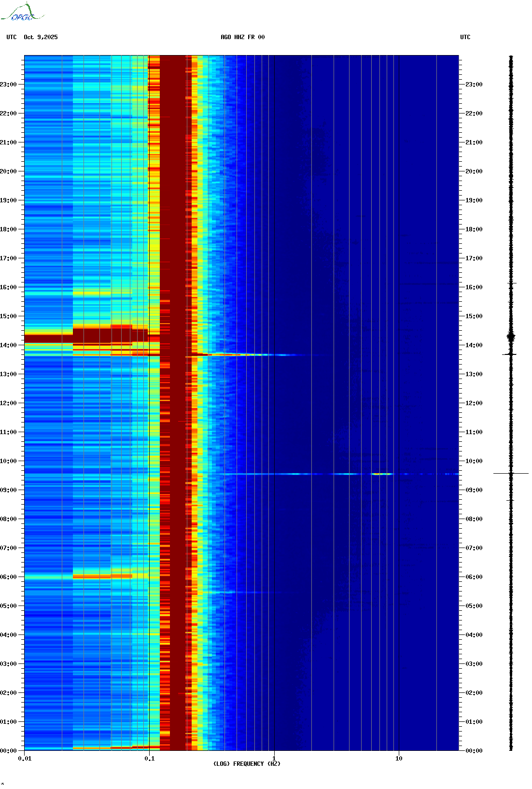
Task: Click the date label Oct 9,2025
Action: 41,37
